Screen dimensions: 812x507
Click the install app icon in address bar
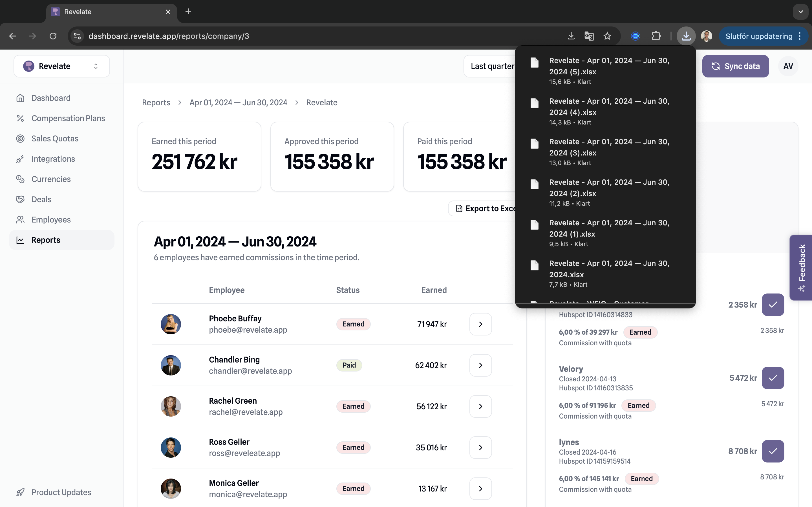coord(571,36)
